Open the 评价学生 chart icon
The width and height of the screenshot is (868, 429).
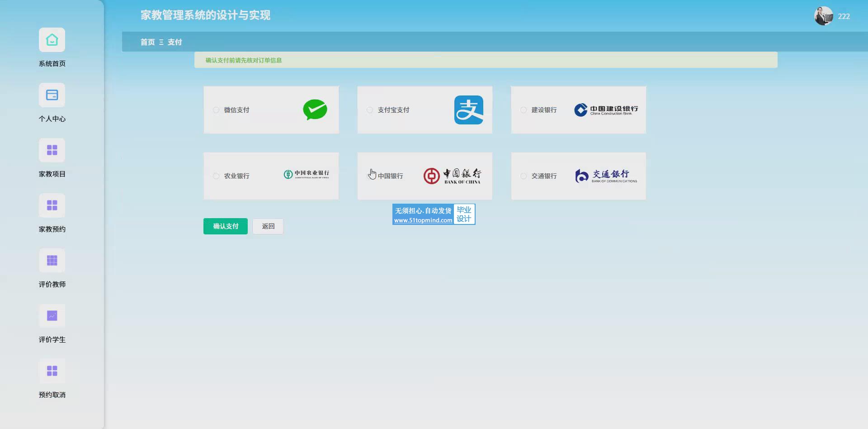[x=52, y=316]
